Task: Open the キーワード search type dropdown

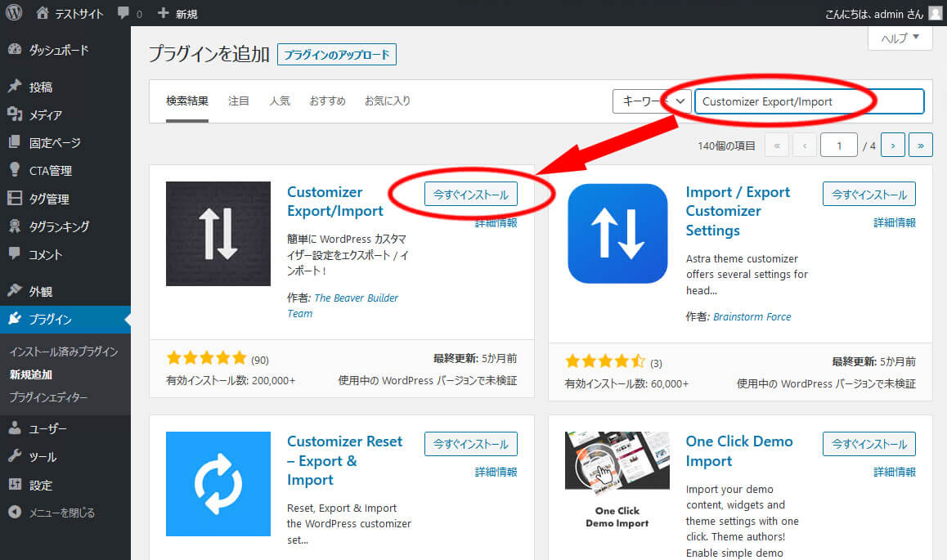Action: coord(652,101)
